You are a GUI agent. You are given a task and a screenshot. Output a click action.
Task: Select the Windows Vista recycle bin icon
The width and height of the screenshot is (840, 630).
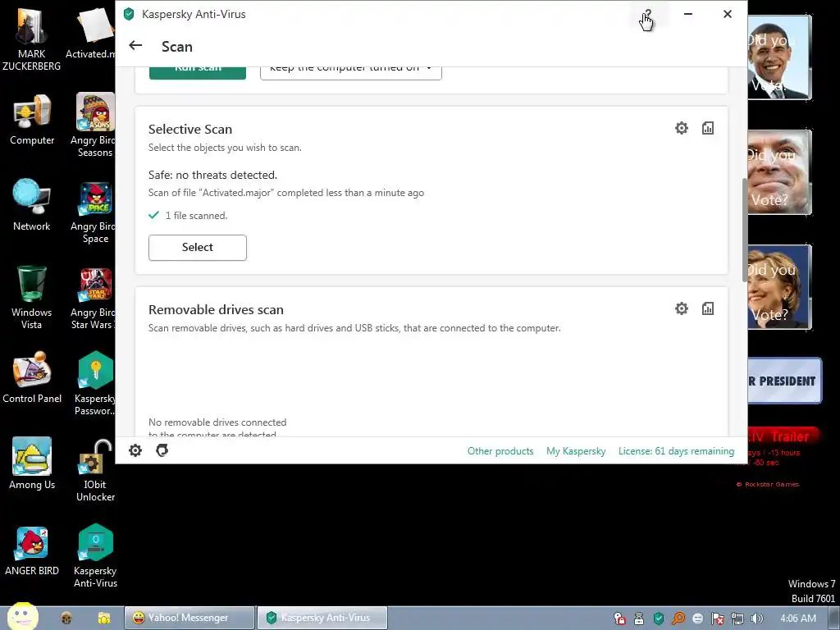[x=32, y=297]
